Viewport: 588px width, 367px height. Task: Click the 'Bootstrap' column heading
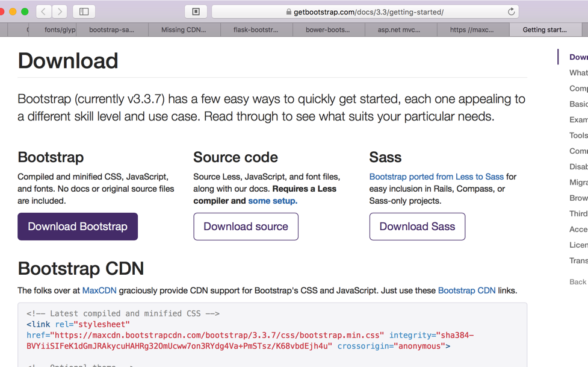[x=51, y=157]
